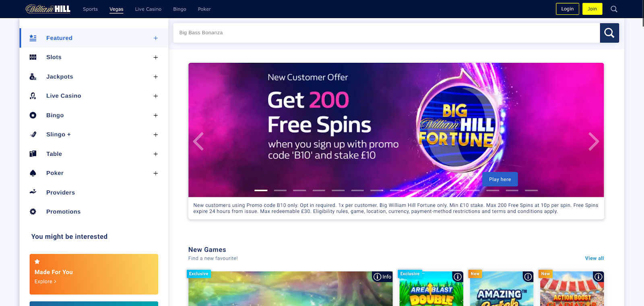Go to previous banner with left arrow
The width and height of the screenshot is (644, 306).
[198, 141]
